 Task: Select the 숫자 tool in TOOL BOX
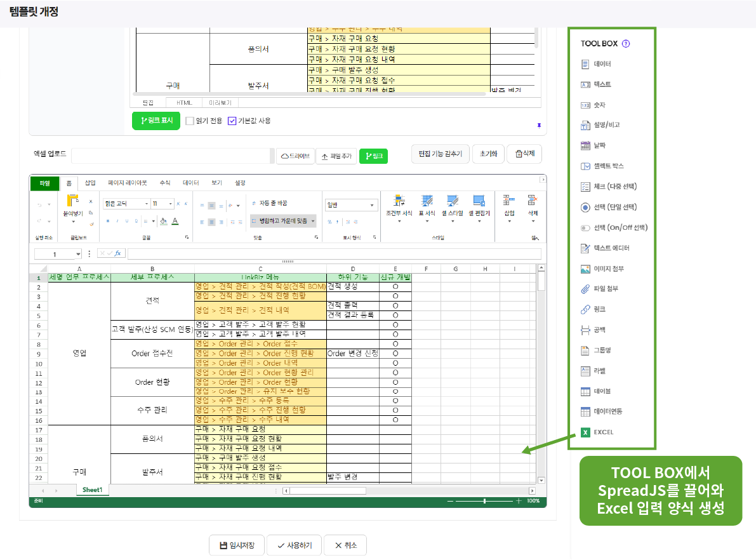pyautogui.click(x=593, y=105)
